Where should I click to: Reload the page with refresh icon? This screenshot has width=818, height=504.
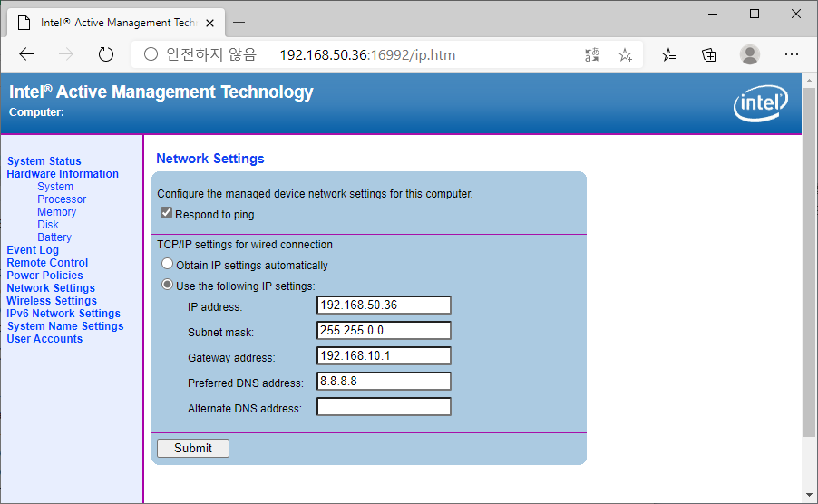(106, 54)
